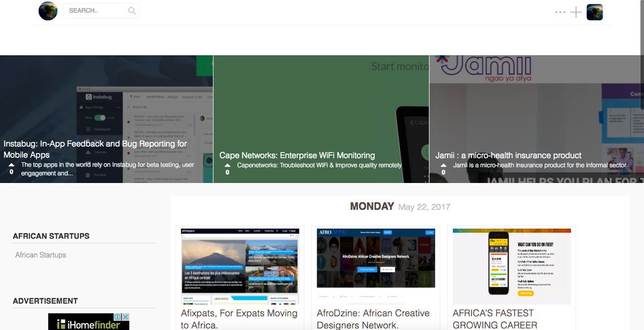Upvote the Jamii post arrow

tap(443, 165)
